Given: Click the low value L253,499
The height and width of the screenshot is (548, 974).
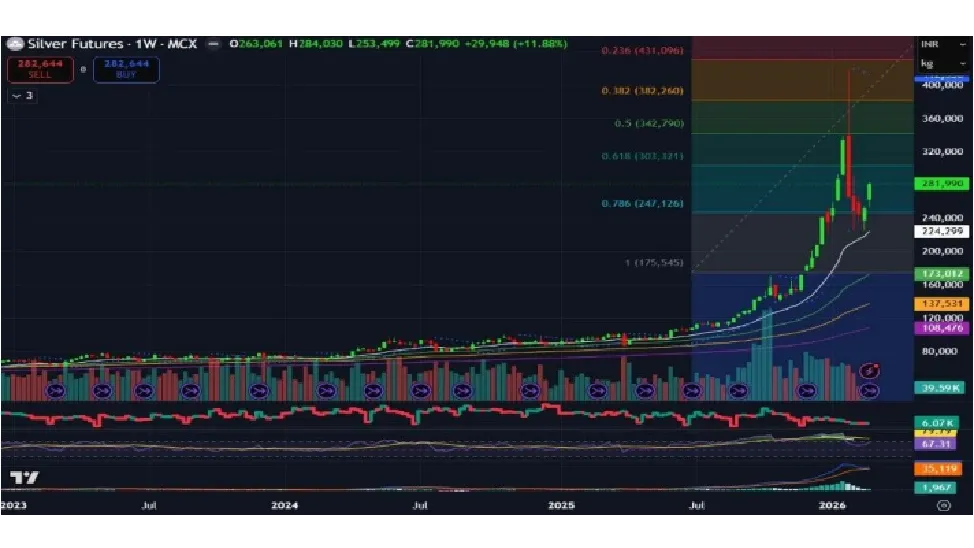Looking at the screenshot, I should point(374,44).
